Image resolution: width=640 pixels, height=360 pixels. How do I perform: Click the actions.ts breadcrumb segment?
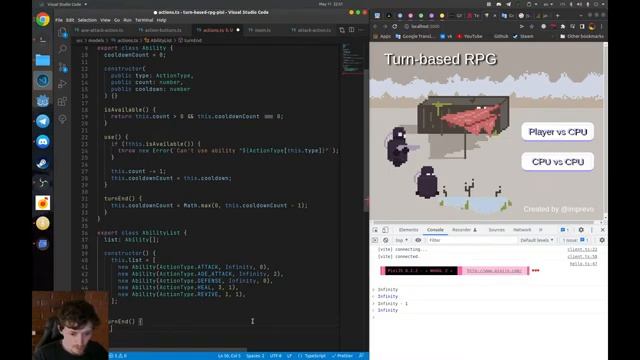pyautogui.click(x=127, y=40)
